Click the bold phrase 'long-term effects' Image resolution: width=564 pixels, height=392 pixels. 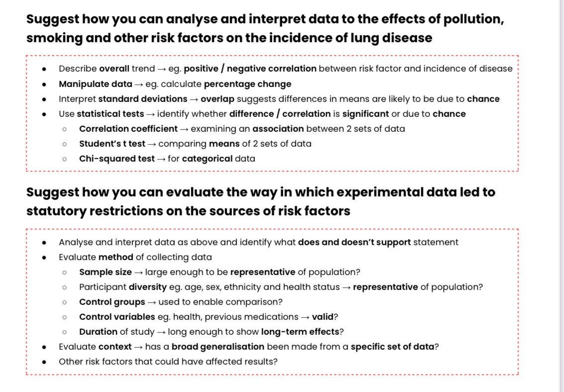300,332
